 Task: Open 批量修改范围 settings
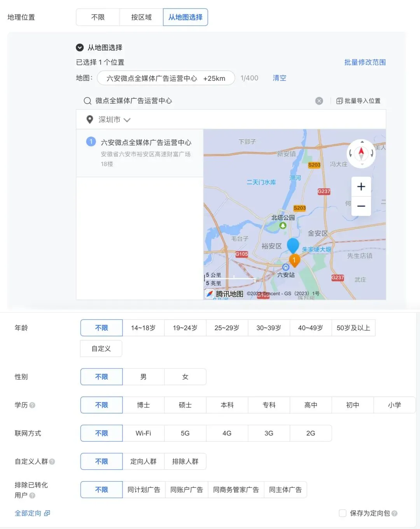tap(365, 62)
